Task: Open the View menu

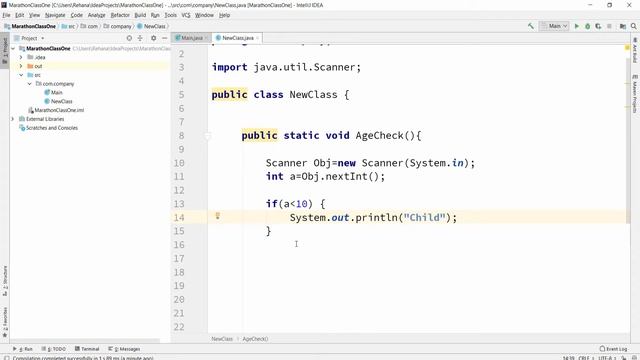Action: (x=34, y=15)
